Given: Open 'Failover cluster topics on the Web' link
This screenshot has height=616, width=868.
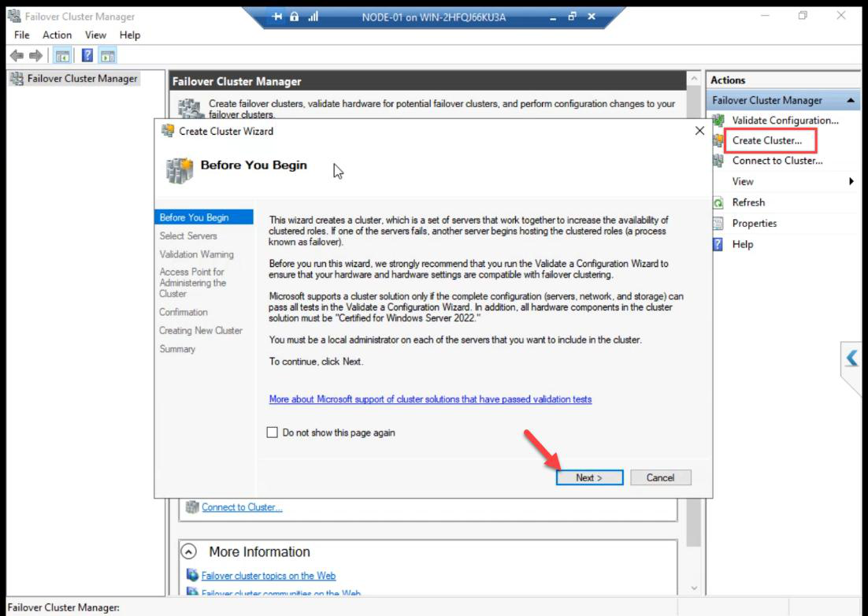Looking at the screenshot, I should pyautogui.click(x=269, y=576).
